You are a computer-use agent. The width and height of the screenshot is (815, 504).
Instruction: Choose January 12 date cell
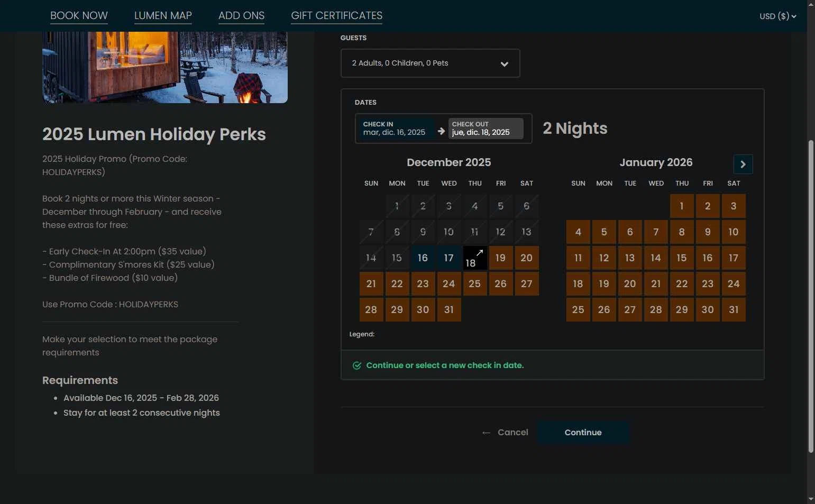pos(604,258)
